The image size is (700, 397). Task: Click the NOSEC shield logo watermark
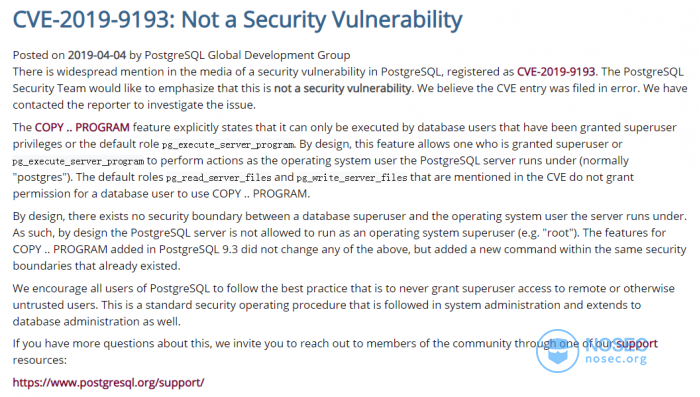558,351
